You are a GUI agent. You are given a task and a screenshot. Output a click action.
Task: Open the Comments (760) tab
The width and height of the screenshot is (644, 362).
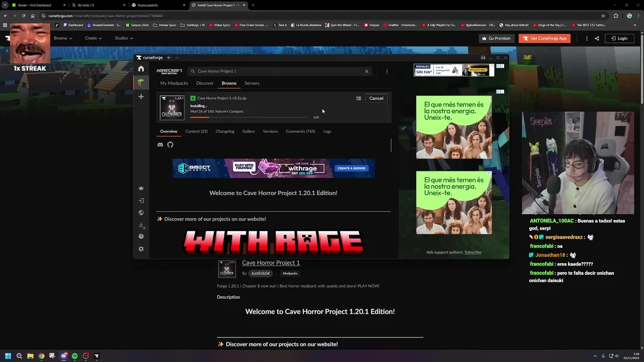pyautogui.click(x=300, y=131)
